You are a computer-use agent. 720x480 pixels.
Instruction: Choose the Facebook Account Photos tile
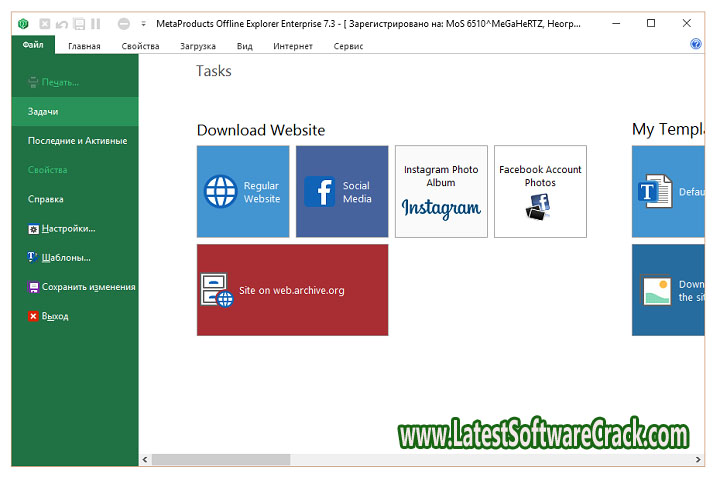pos(540,192)
